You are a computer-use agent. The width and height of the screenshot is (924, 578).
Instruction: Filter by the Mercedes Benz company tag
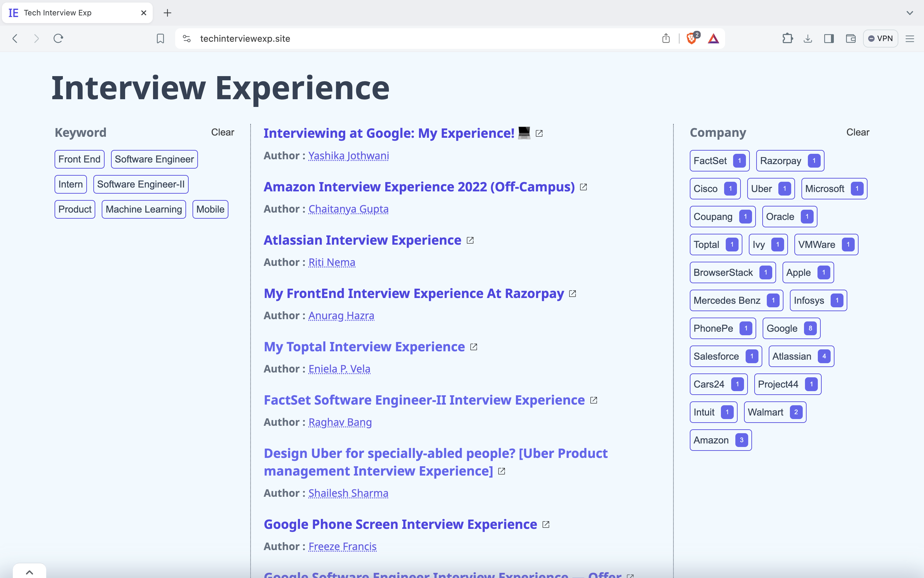[x=736, y=301]
